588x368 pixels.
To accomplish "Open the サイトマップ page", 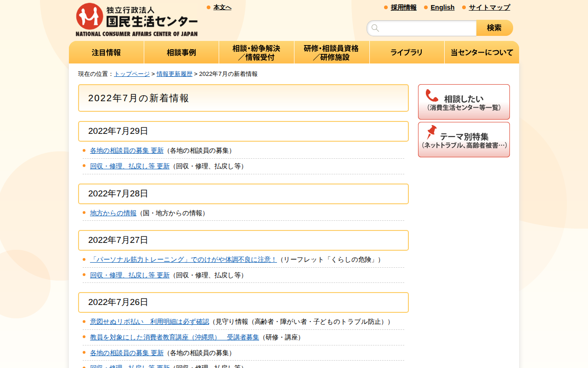I will click(x=489, y=7).
